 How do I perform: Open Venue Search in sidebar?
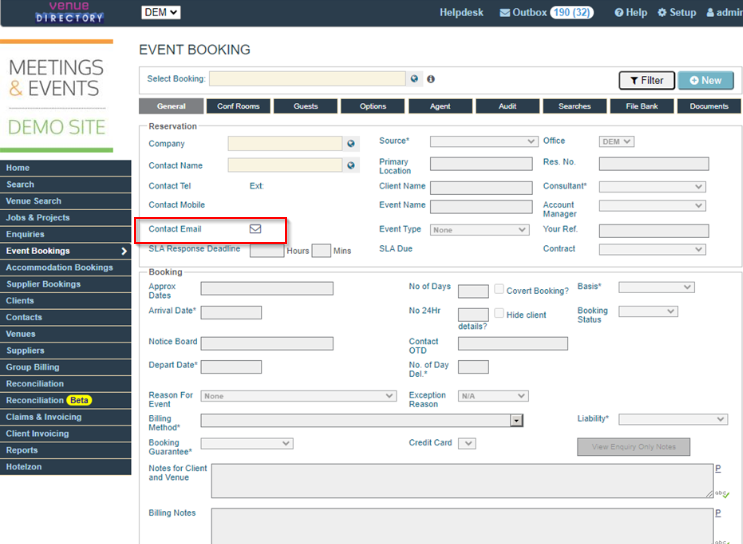click(65, 201)
